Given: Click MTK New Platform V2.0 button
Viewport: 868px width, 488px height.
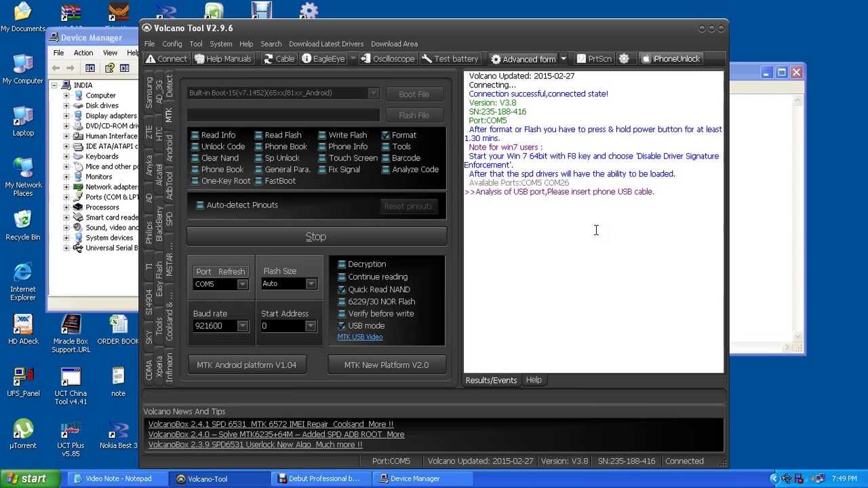Looking at the screenshot, I should (x=387, y=365).
